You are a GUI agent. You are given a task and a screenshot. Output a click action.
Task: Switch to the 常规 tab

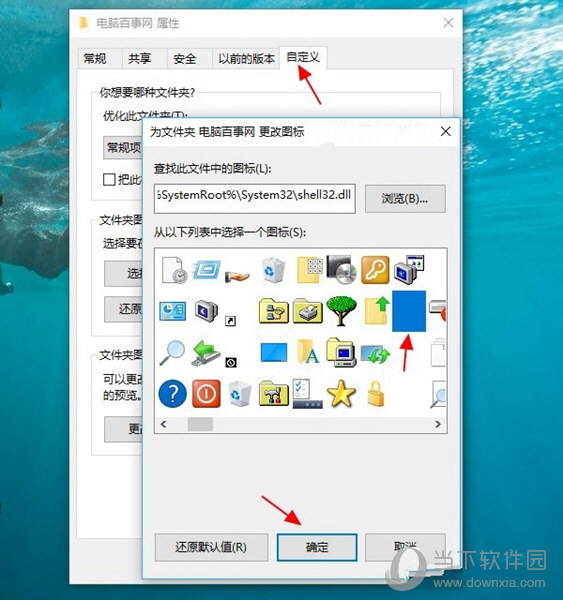click(x=95, y=59)
